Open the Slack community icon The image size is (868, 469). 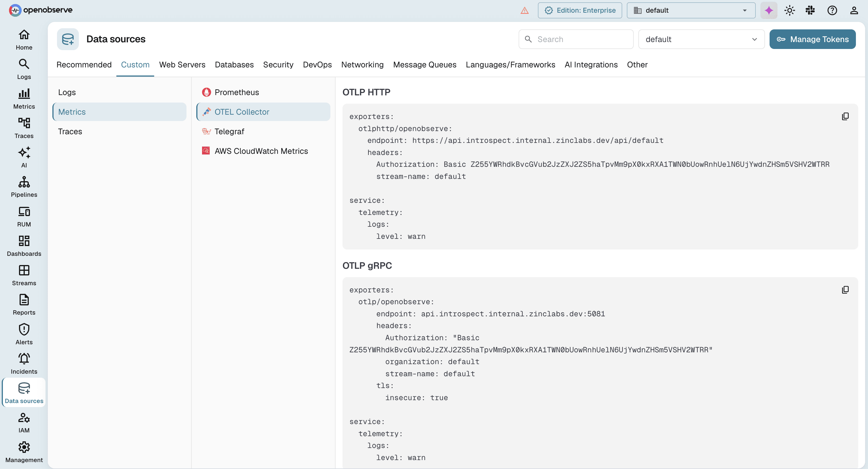(x=810, y=10)
